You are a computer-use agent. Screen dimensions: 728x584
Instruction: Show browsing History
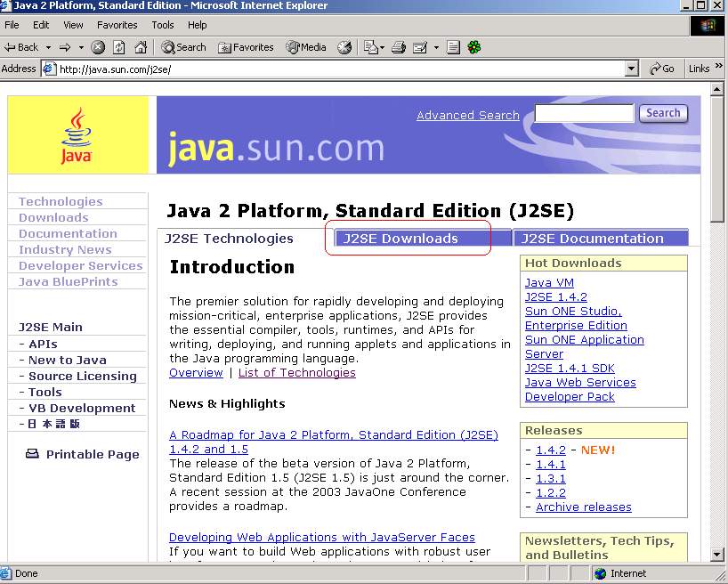coord(344,47)
